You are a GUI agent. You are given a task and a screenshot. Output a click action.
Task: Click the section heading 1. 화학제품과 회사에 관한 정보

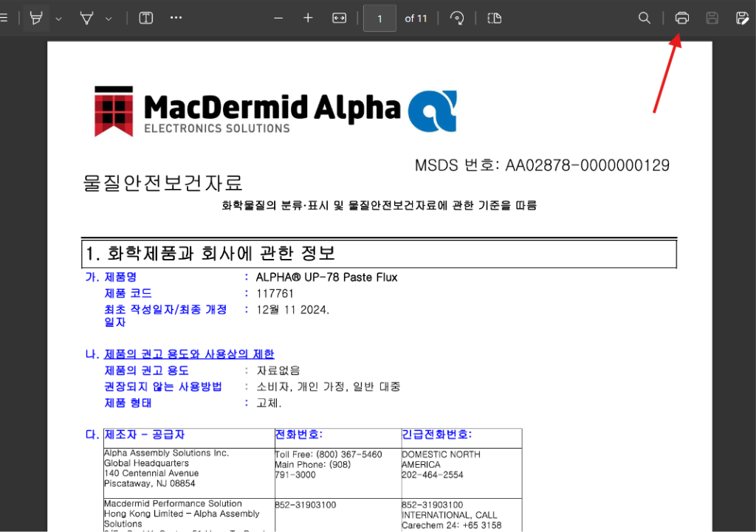tap(210, 253)
